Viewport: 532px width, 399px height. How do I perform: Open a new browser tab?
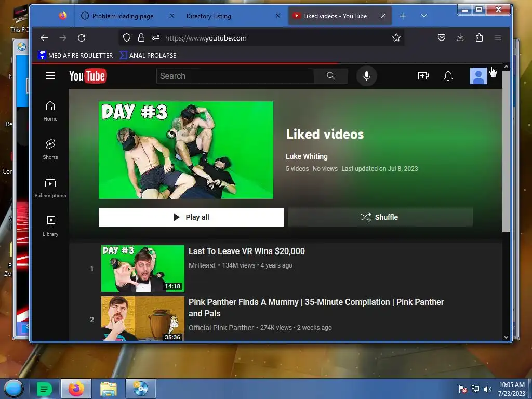tap(403, 16)
